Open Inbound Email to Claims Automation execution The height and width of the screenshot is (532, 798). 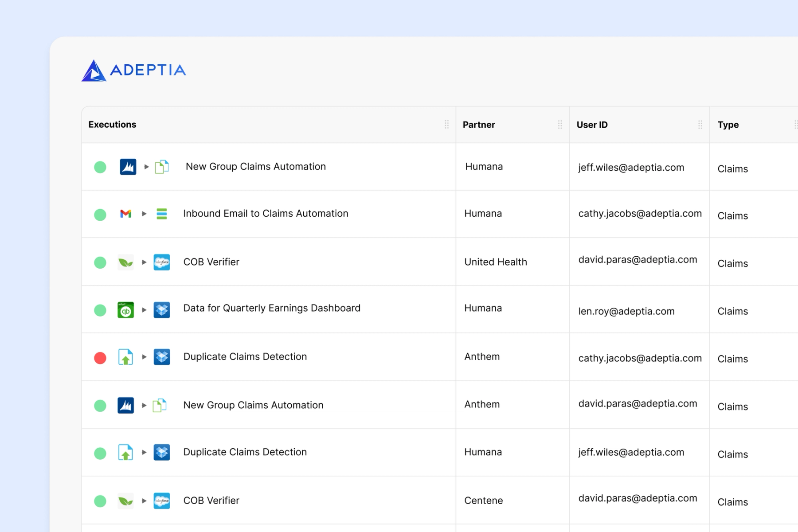pos(266,214)
